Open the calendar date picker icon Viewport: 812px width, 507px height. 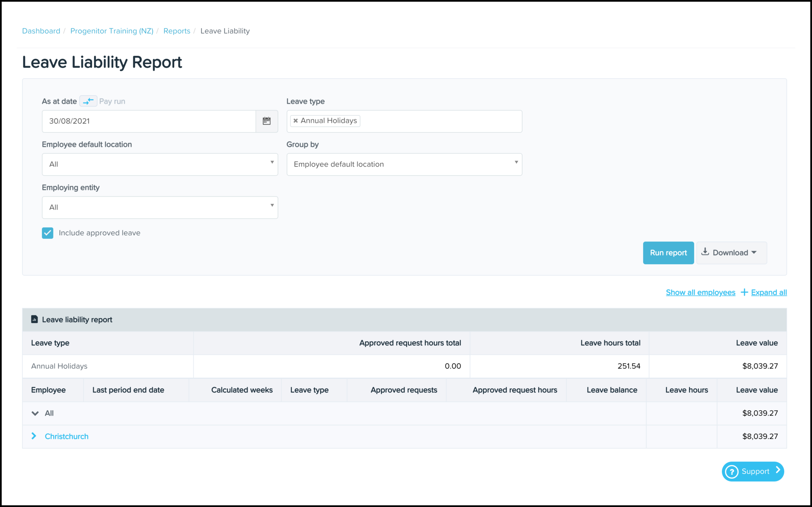pos(267,121)
